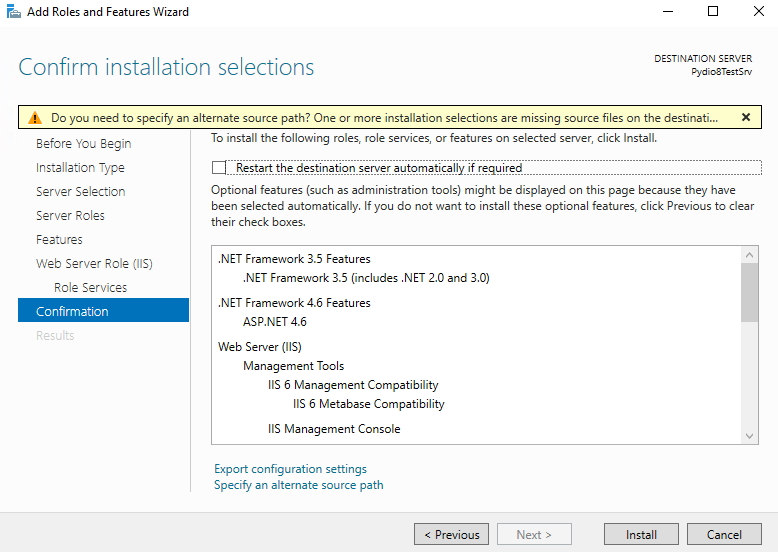Click the yellow warning triangle icon
This screenshot has height=552, width=778.
tap(35, 118)
